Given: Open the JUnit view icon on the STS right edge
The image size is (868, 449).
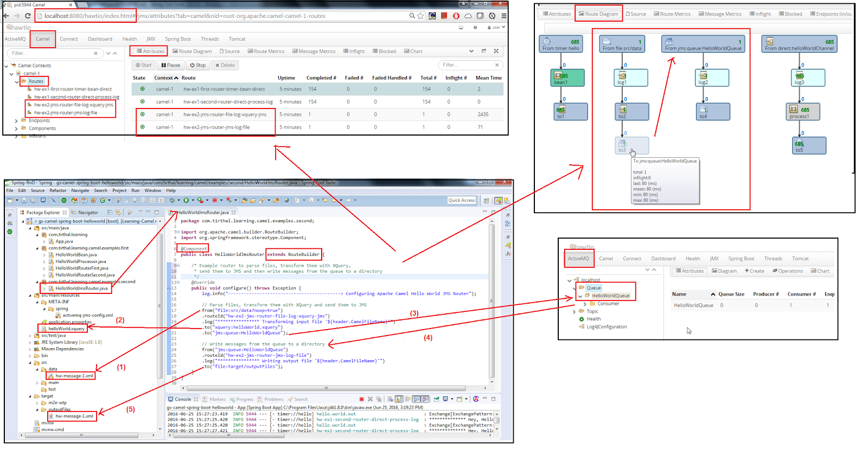Looking at the screenshot, I should click(x=508, y=253).
